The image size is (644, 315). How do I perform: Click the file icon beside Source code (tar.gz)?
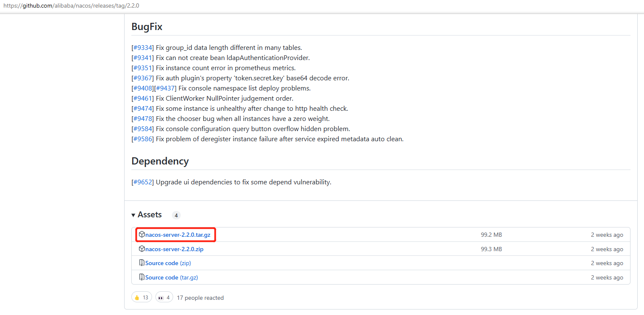142,277
